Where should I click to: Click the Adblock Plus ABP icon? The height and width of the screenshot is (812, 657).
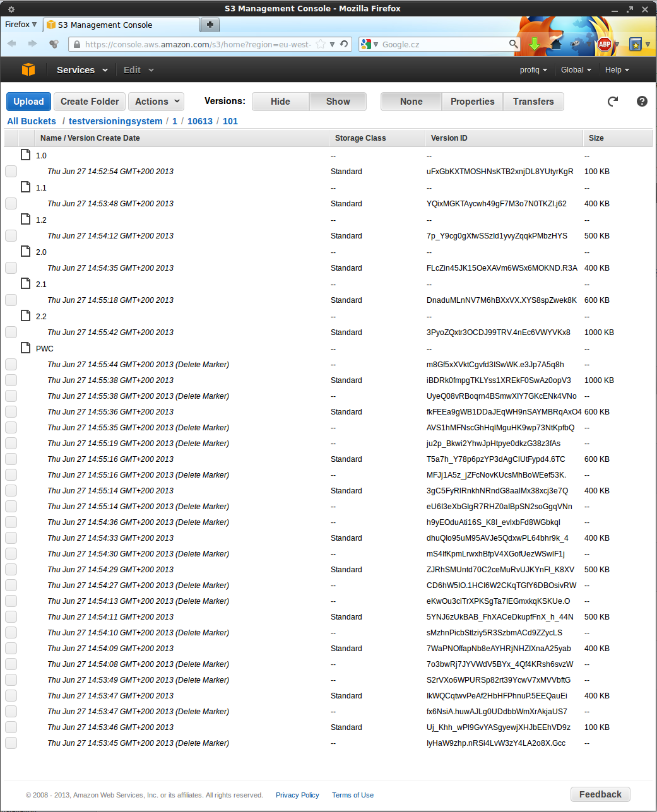click(605, 44)
